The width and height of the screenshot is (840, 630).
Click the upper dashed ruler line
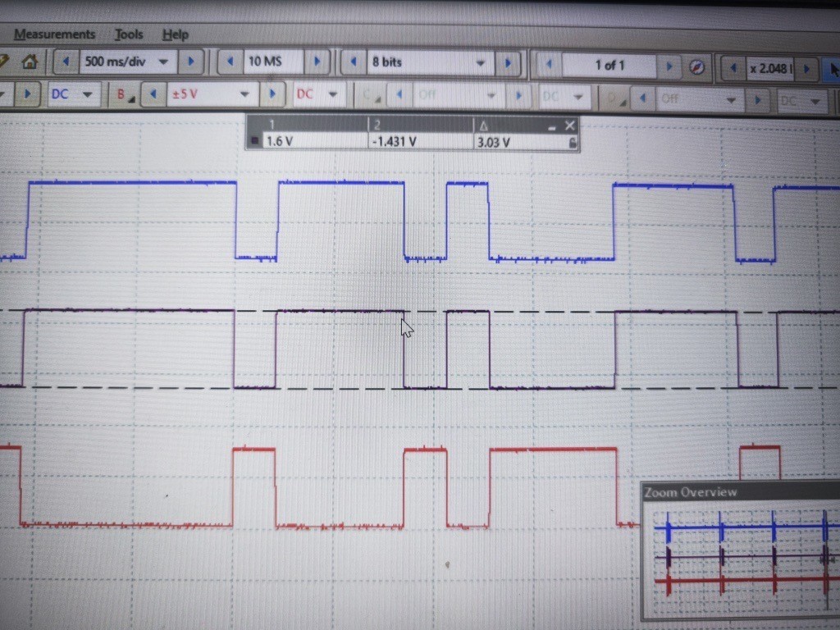420,311
